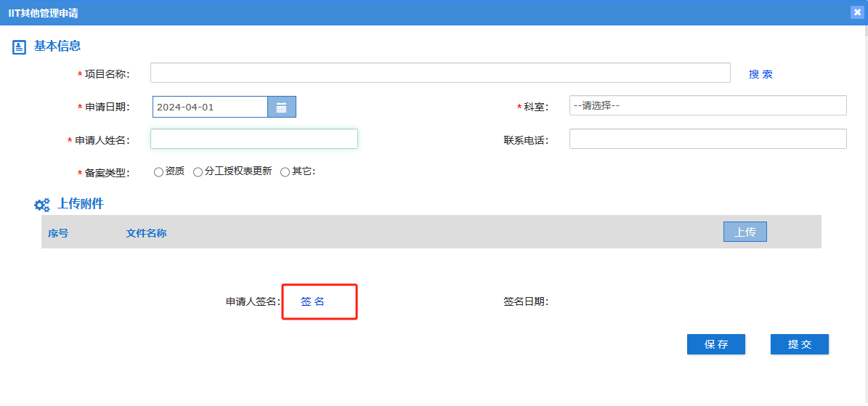Screen dimensions: 868x406
Task: Save the form with 保存
Action: pos(715,344)
